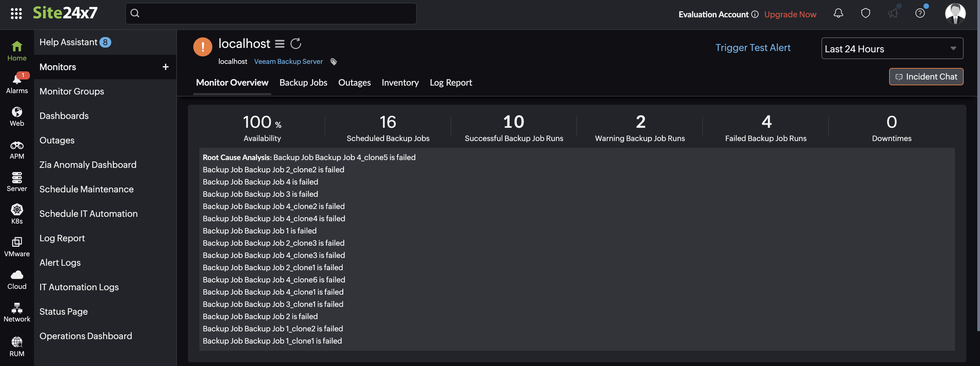This screenshot has height=366, width=980.
Task: Expand Monitors with the plus button
Action: pos(165,67)
